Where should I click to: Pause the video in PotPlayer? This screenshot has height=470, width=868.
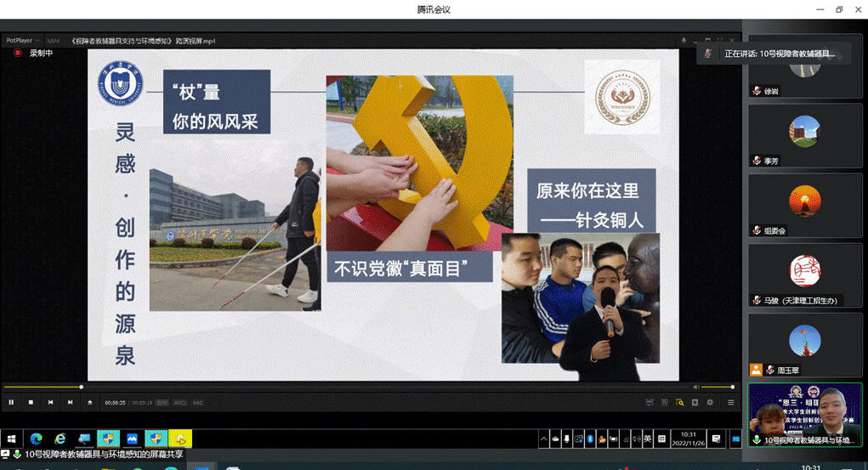(12, 402)
